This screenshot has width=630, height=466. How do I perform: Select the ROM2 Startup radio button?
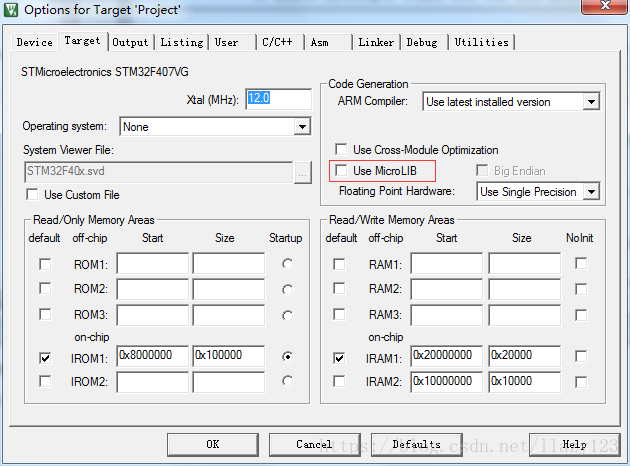click(287, 290)
